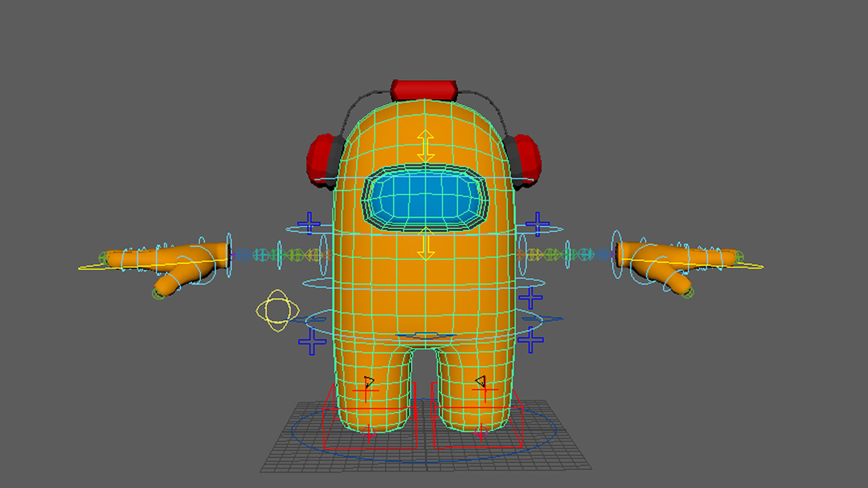Click the black triangle knee marker on the screen-left leg
Viewport: 868px width, 488px height.
tap(368, 382)
